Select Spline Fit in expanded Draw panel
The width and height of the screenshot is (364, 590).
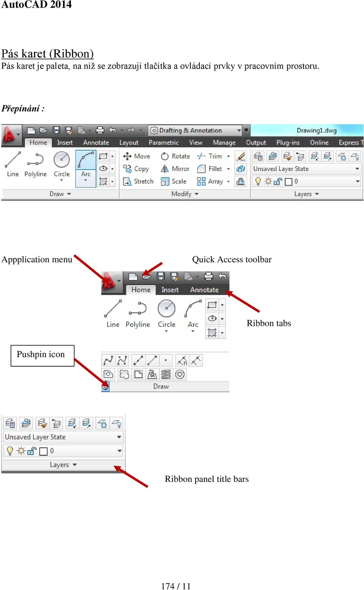click(x=108, y=360)
